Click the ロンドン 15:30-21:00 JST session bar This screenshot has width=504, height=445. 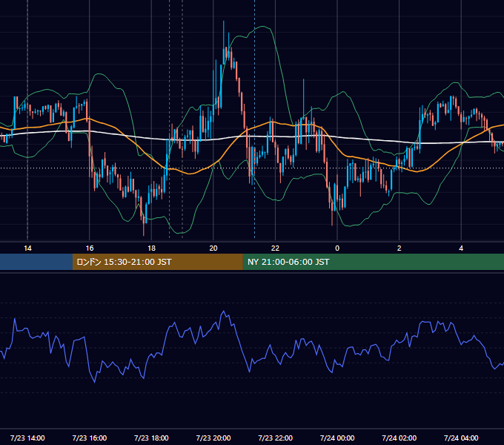pos(157,262)
